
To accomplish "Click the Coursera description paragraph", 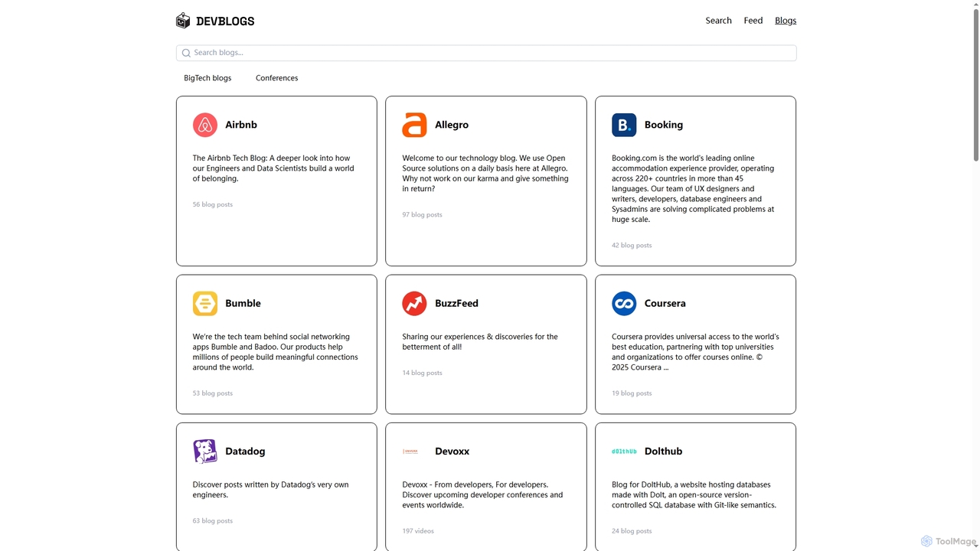I will point(695,352).
